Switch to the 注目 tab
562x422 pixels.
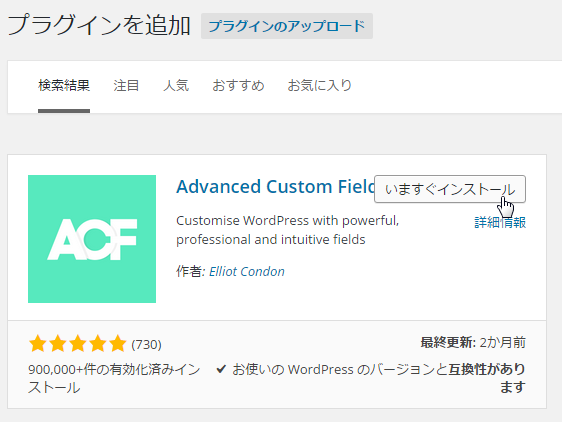pos(126,86)
